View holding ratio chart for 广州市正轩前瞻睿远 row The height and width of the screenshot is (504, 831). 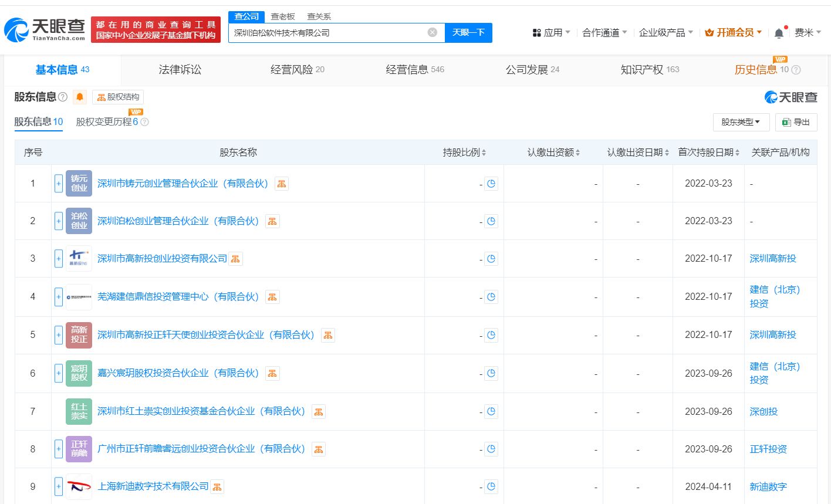[x=491, y=449]
